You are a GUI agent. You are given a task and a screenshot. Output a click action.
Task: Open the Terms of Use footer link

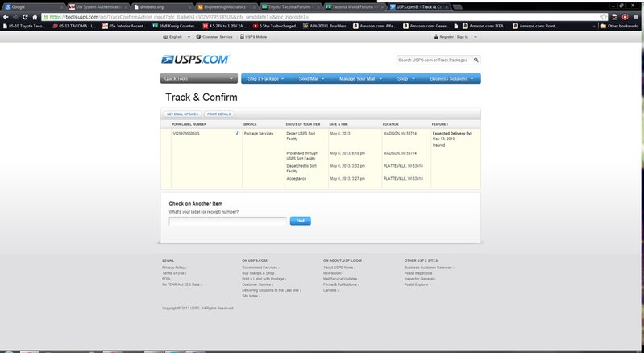click(x=174, y=273)
